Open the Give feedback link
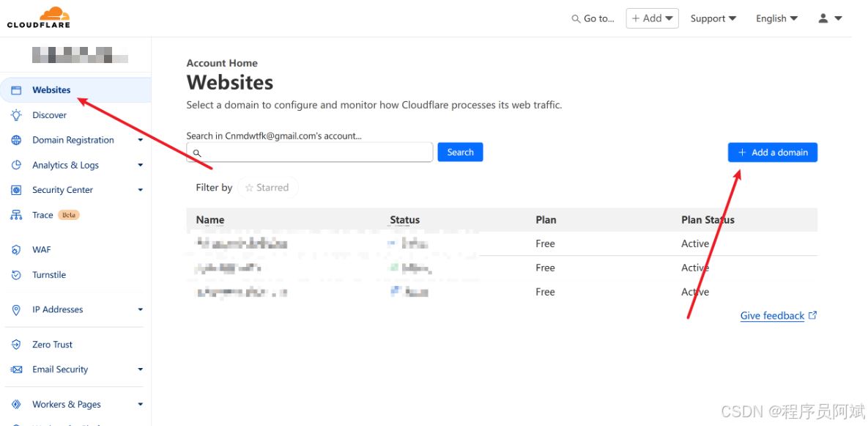The height and width of the screenshot is (426, 868). tap(772, 316)
